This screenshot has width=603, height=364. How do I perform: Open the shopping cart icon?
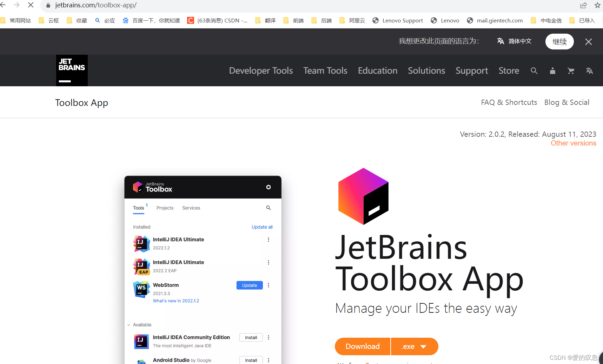(x=571, y=71)
